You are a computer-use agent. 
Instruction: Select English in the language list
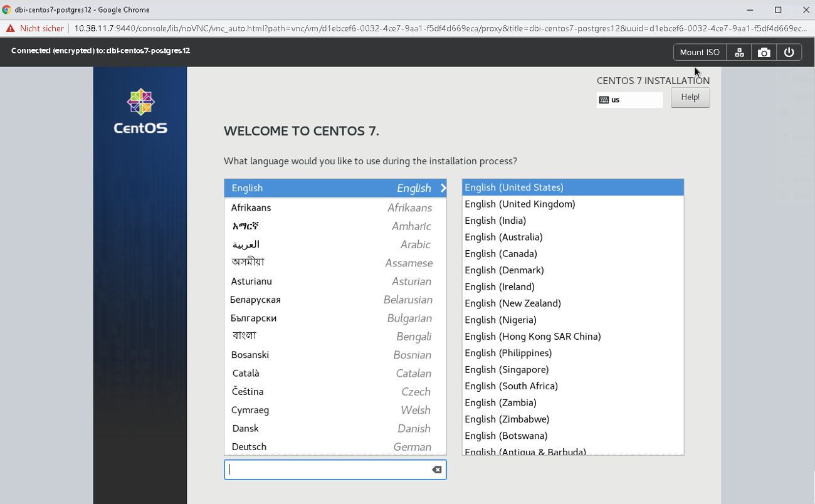coord(335,188)
